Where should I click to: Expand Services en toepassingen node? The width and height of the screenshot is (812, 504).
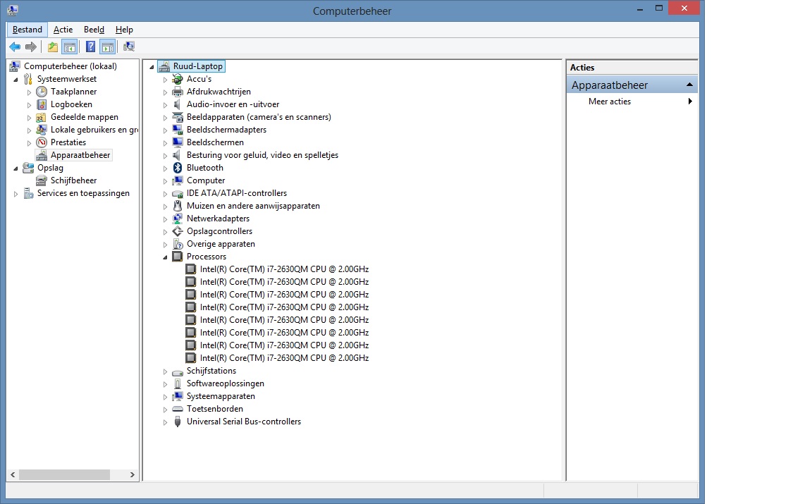click(16, 194)
